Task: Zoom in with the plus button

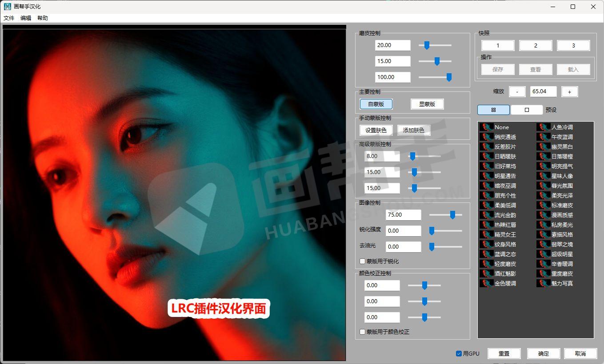Action: (x=569, y=91)
